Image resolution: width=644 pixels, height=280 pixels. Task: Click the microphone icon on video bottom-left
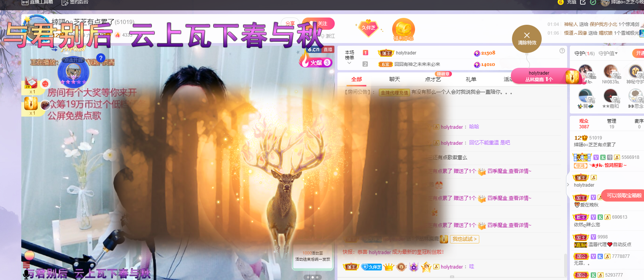click(x=26, y=275)
